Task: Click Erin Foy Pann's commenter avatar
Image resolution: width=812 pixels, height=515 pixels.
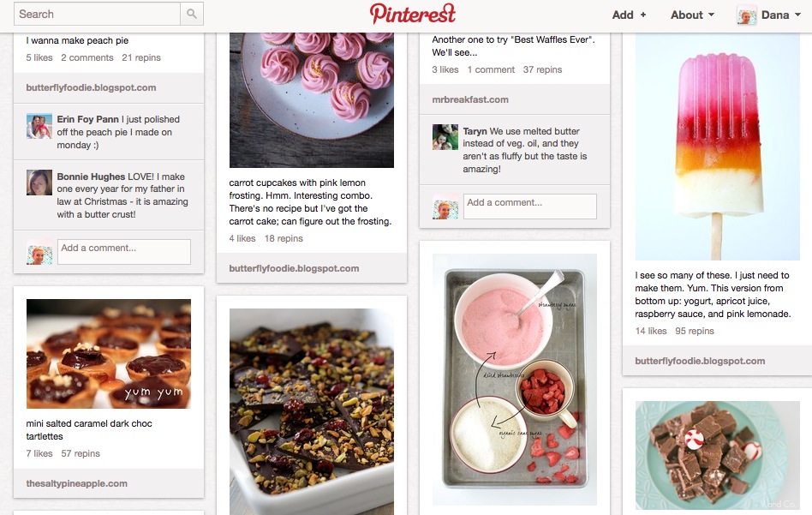Action: pos(39,127)
